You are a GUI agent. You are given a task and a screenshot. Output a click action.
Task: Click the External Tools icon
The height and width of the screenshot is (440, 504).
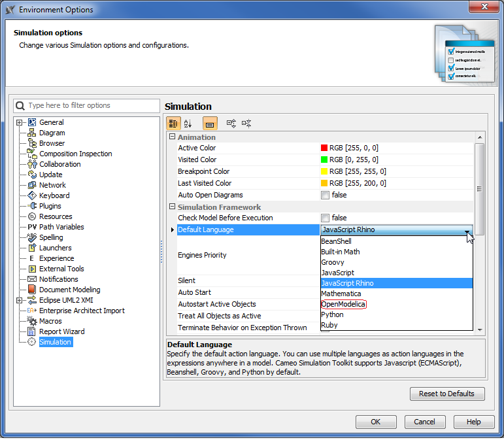32,269
